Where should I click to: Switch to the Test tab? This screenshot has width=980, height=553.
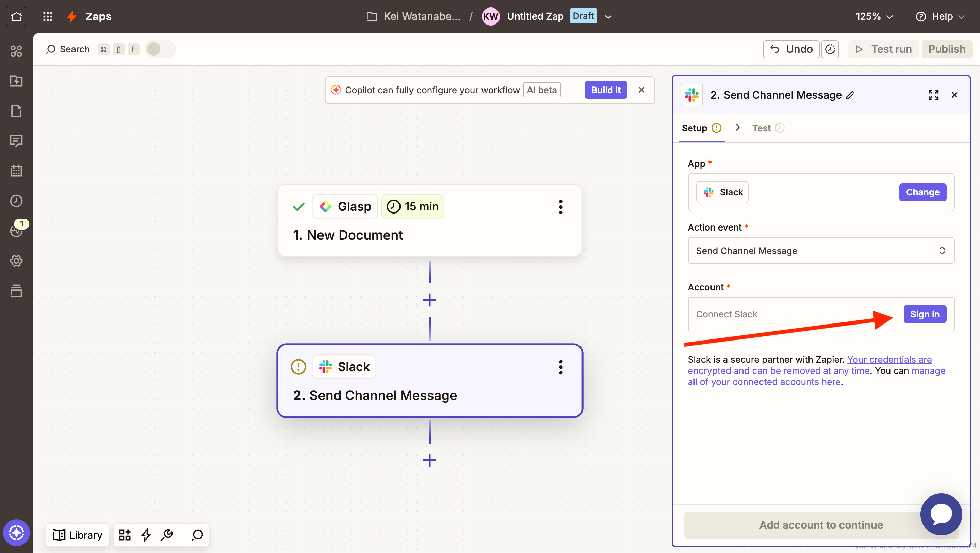761,128
